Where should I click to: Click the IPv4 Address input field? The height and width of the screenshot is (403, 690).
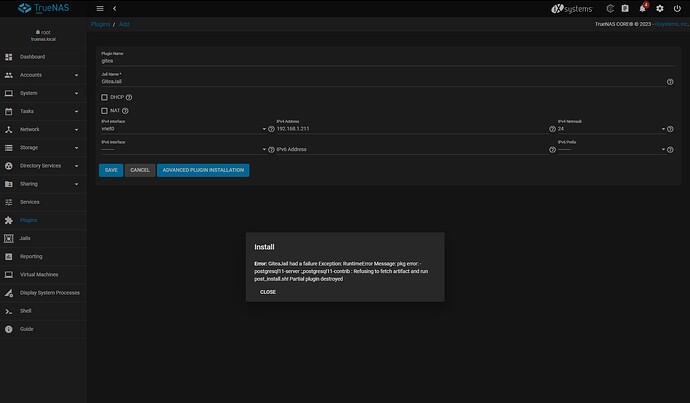pyautogui.click(x=410, y=129)
